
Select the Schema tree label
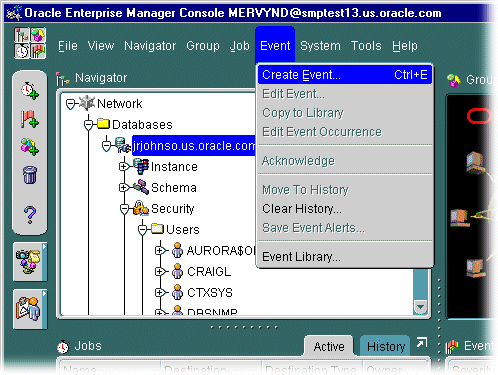click(174, 188)
